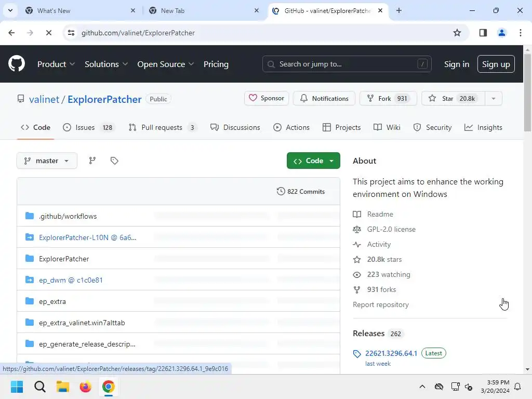Open the Pricing page
Screen dimensions: 532x399
(x=216, y=64)
